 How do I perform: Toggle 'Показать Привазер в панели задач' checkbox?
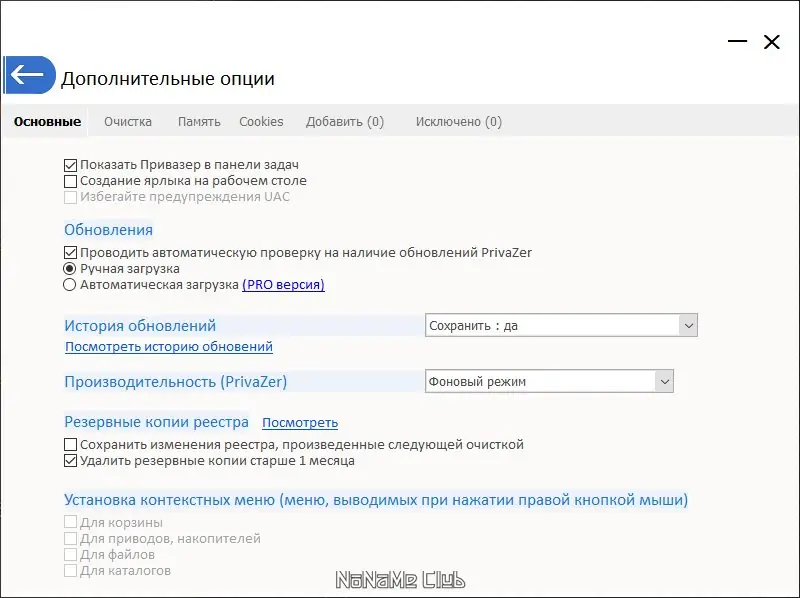[70, 165]
